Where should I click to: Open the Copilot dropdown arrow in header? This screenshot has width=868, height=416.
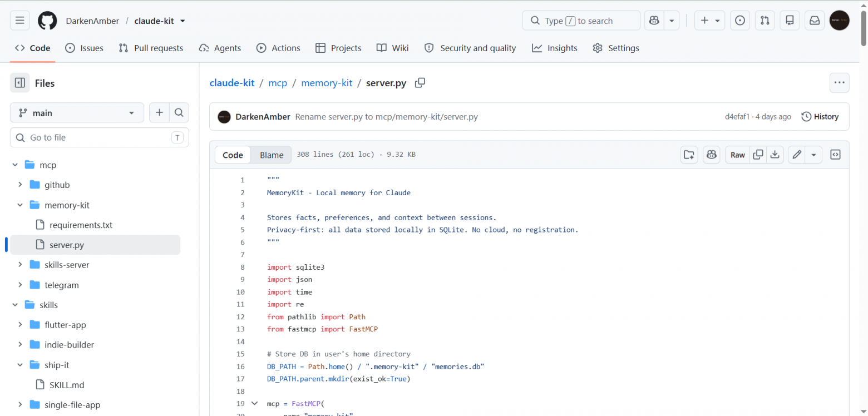coord(672,21)
